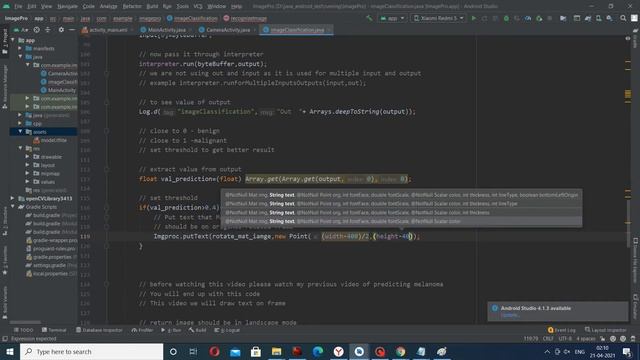
Task: Switch to the MainActivity.java tab
Action: click(163, 30)
